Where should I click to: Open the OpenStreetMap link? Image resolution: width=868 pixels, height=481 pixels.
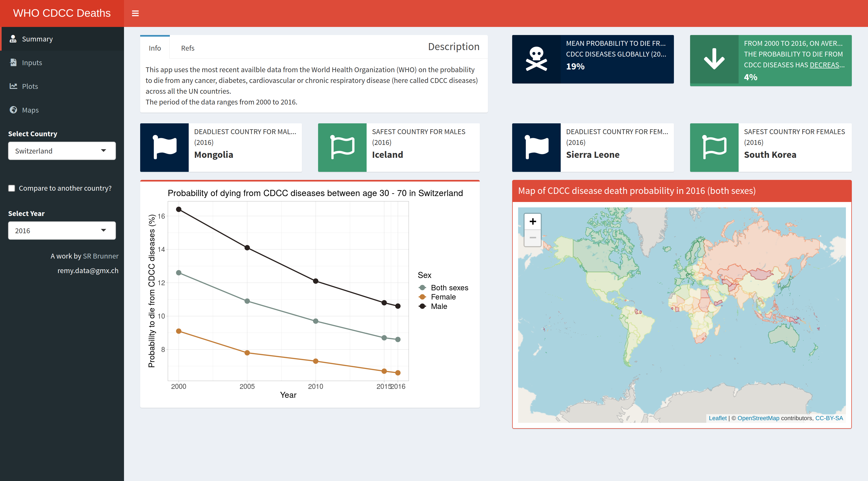coord(758,418)
